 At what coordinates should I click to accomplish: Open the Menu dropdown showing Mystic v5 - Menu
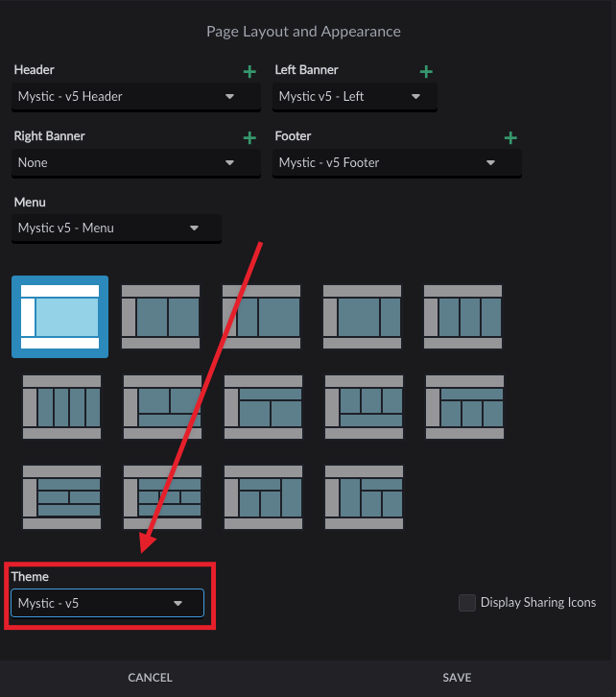coord(116,228)
